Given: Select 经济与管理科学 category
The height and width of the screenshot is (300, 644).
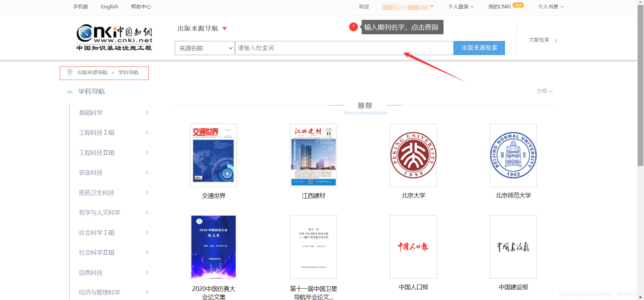Looking at the screenshot, I should [99, 293].
